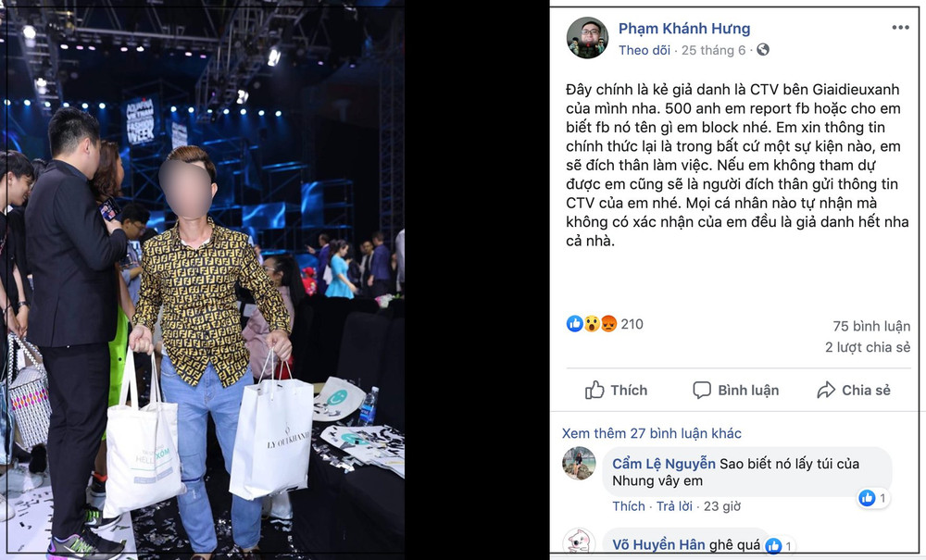Click the Bình luận speech bubble icon
926x560 pixels.
[x=702, y=390]
